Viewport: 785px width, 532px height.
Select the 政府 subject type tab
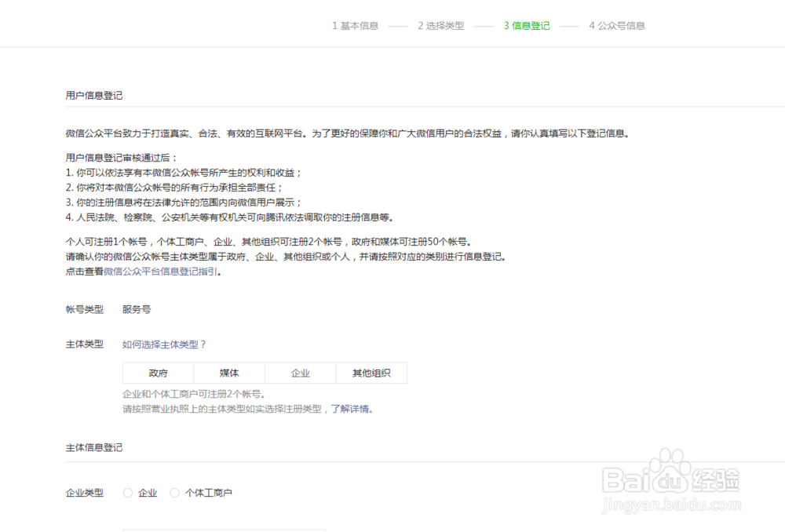coord(158,372)
